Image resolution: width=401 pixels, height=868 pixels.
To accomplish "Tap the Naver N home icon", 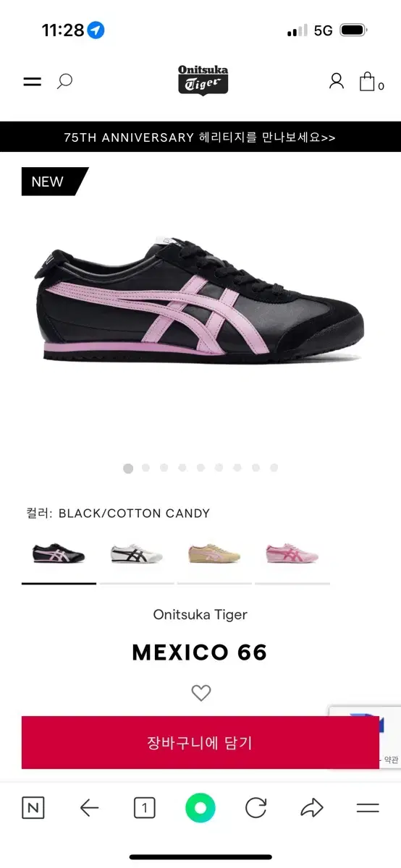I will point(33,808).
